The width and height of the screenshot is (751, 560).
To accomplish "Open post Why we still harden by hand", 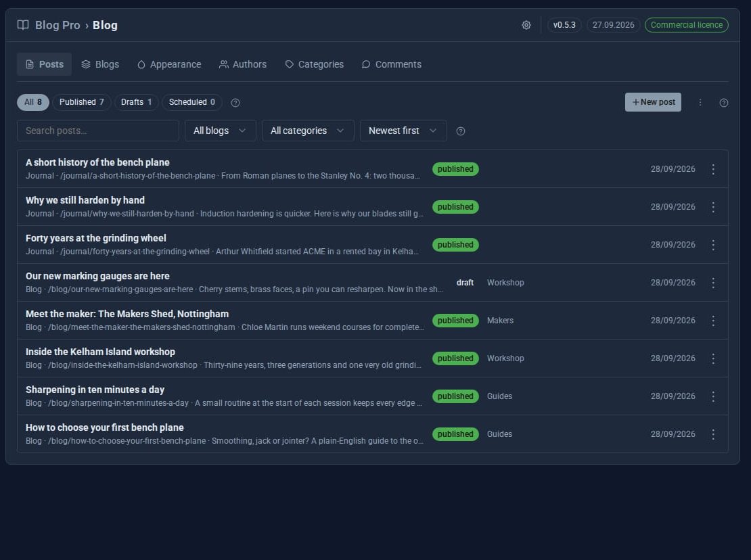I will point(85,200).
